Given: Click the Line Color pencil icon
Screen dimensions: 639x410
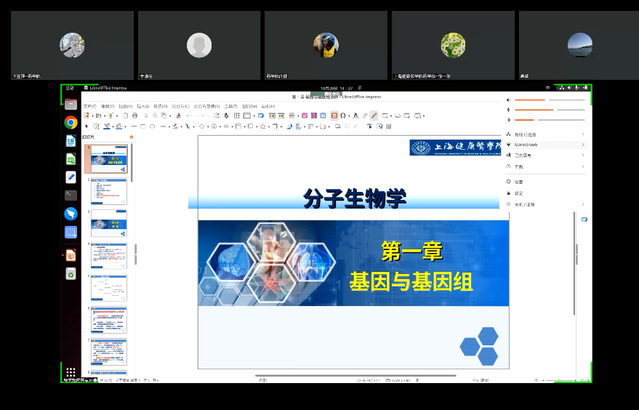Looking at the screenshot, I should (x=106, y=126).
